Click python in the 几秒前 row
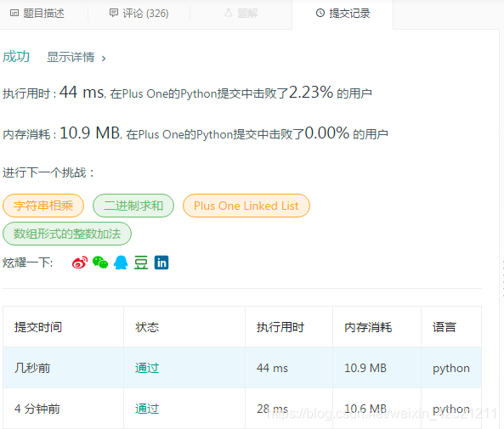The image size is (504, 429). 451,369
